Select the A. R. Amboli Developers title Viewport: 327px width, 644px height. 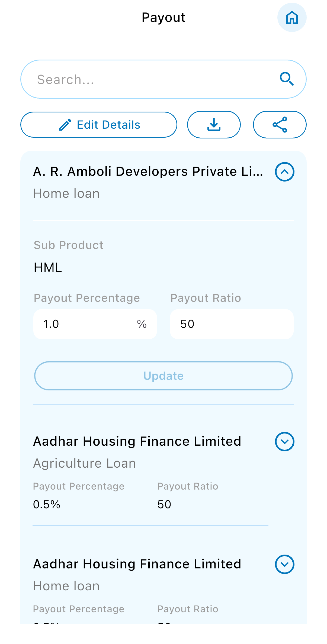(148, 171)
